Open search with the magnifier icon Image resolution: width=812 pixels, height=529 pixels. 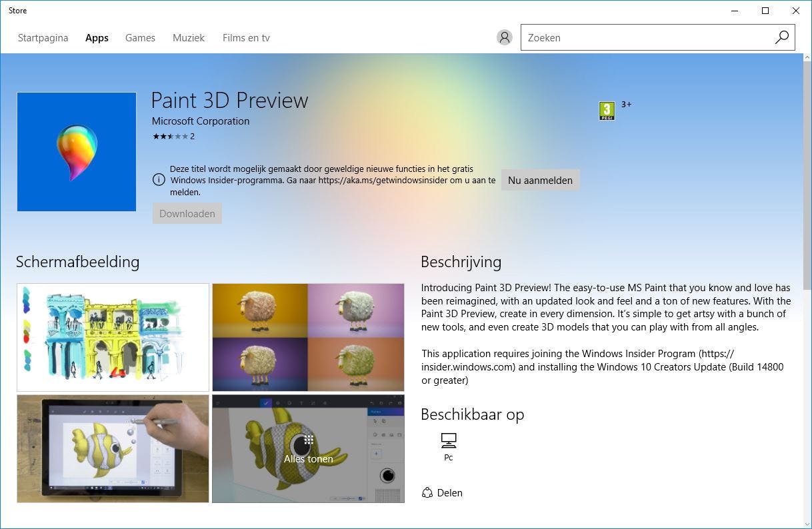(781, 37)
